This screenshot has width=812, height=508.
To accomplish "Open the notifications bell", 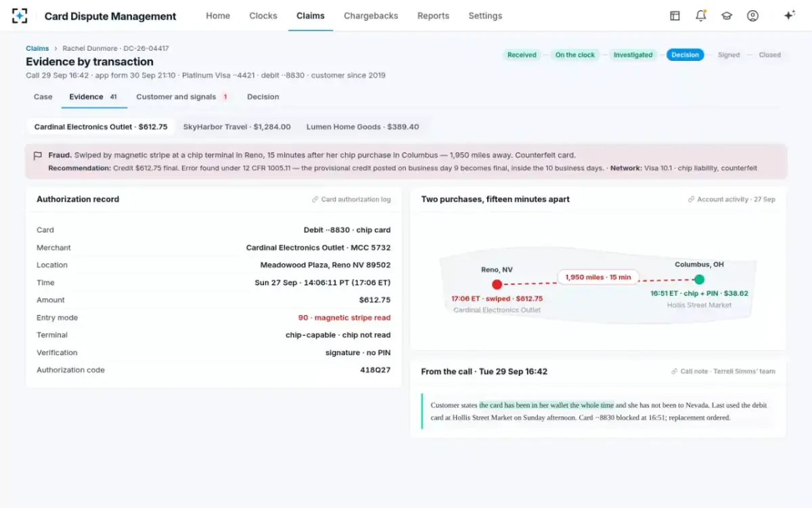I will pyautogui.click(x=701, y=16).
